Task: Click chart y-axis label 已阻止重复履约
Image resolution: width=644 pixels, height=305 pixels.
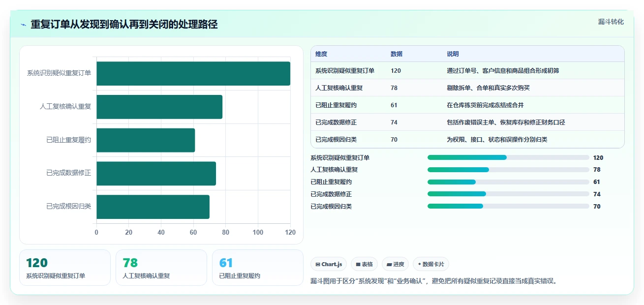Action: [x=68, y=140]
